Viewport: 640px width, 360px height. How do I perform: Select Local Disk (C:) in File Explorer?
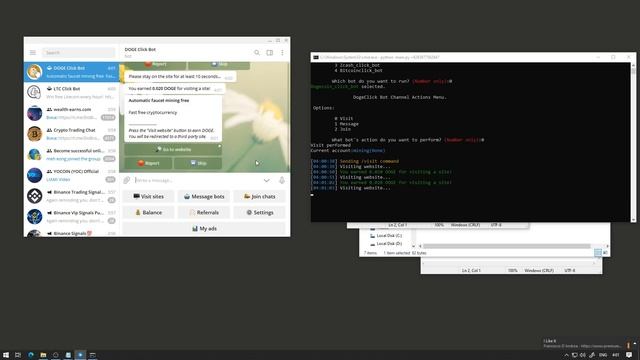click(386, 236)
